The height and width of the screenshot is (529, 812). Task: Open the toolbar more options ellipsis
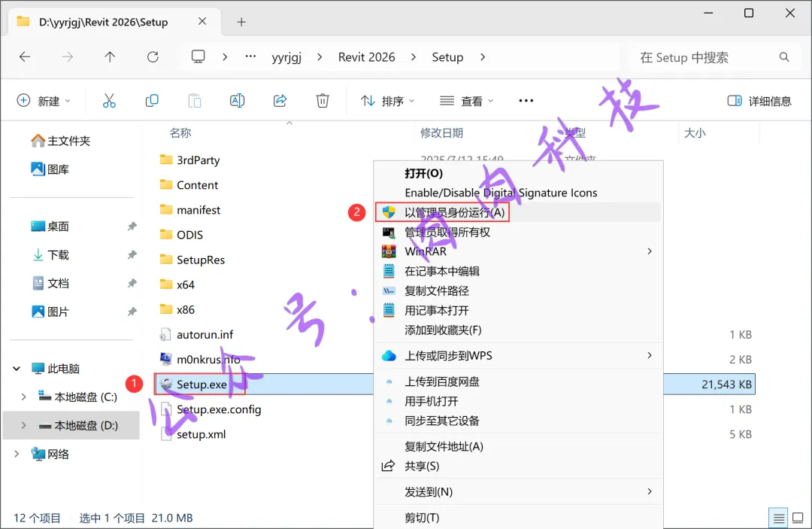click(526, 101)
